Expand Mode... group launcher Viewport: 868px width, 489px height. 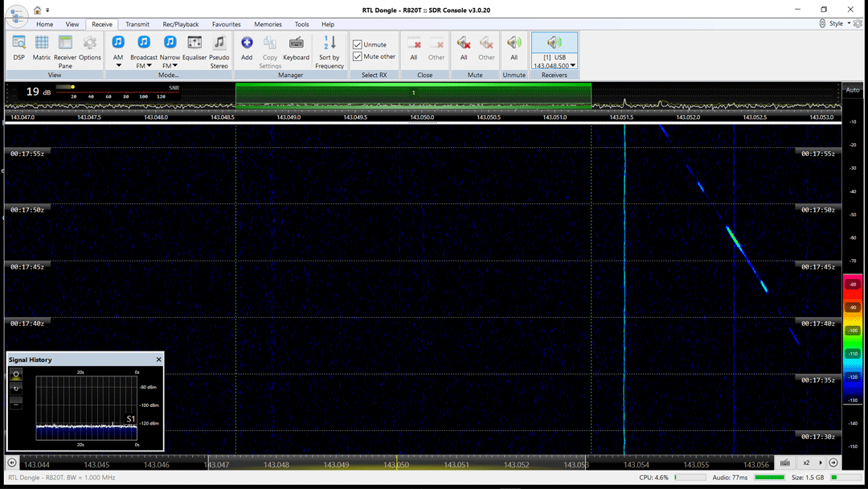pos(168,75)
